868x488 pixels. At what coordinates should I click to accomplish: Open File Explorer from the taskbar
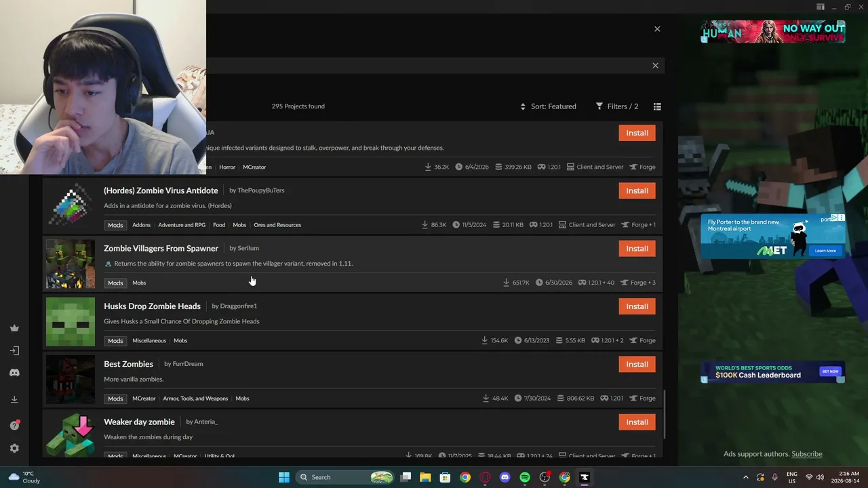tap(425, 477)
